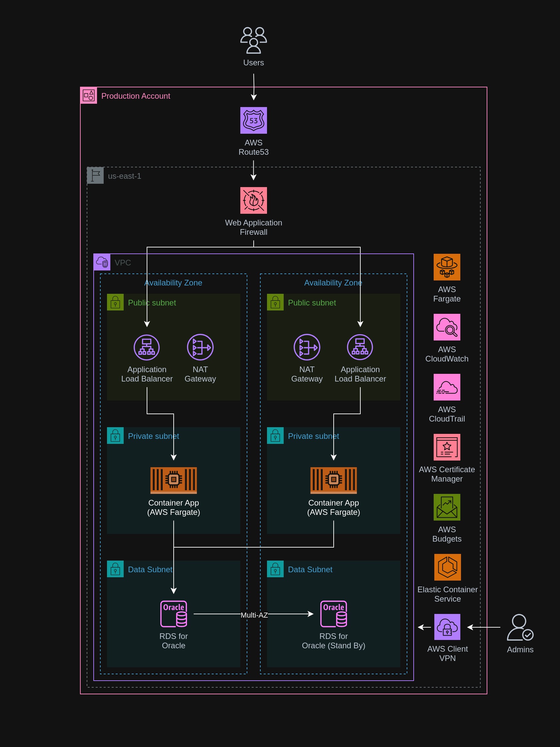The image size is (560, 747).
Task: Click the AWS Fargate service icon
Action: click(x=447, y=267)
